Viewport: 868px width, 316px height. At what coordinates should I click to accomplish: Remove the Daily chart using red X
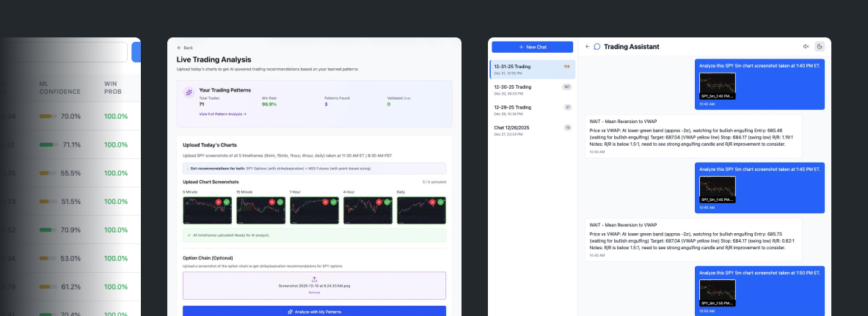click(x=432, y=202)
